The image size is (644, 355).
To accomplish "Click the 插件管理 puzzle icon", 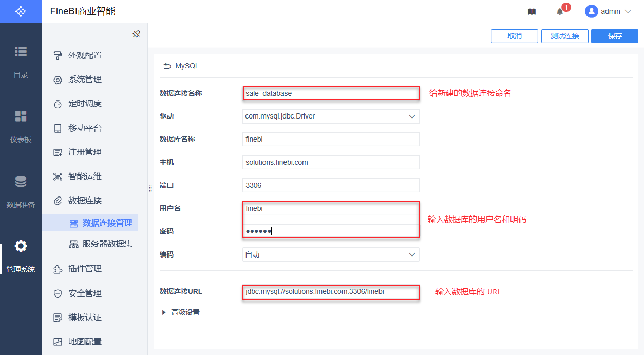I will (58, 269).
